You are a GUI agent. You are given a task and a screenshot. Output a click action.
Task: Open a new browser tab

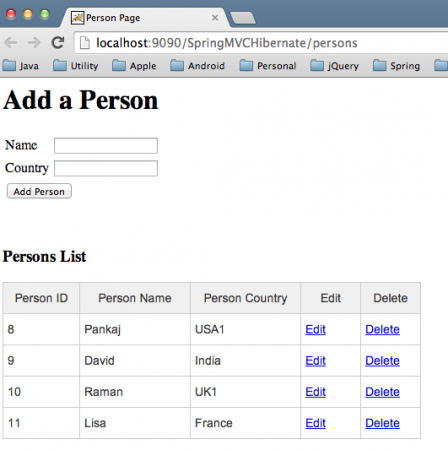point(243,18)
